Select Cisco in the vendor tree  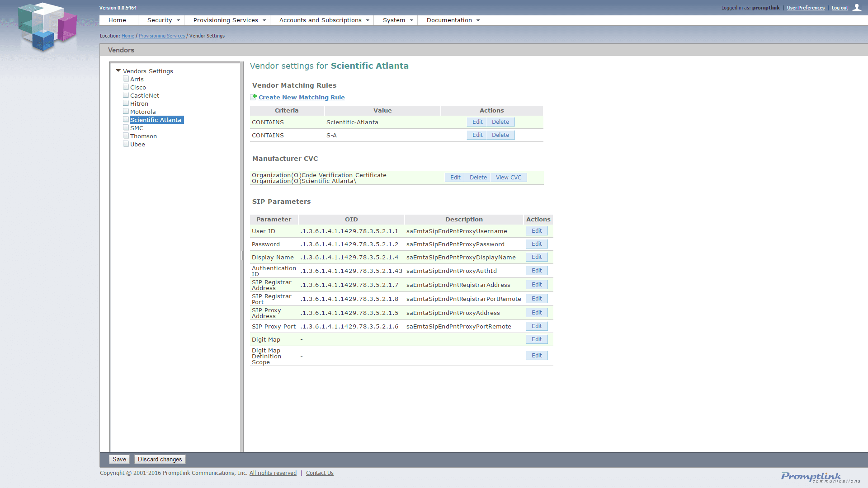pos(138,87)
